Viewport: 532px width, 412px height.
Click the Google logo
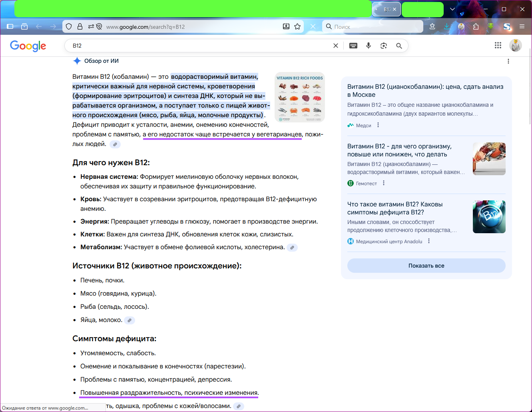coord(28,46)
